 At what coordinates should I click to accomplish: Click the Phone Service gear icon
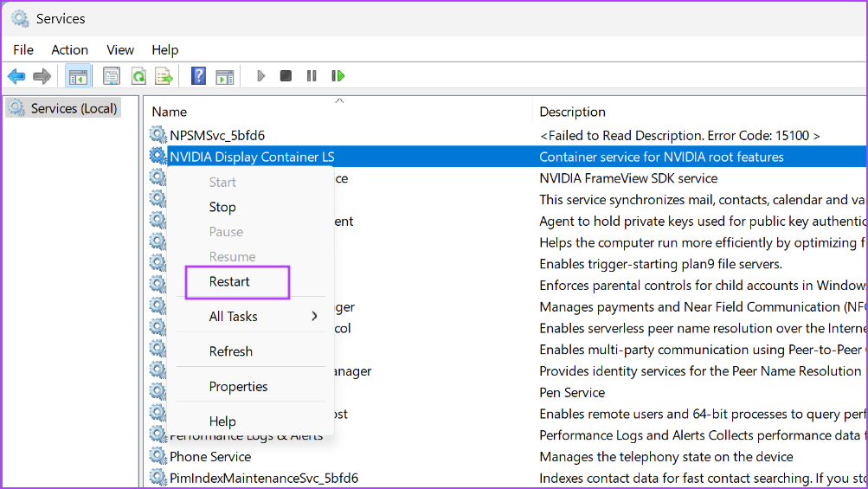click(x=158, y=456)
